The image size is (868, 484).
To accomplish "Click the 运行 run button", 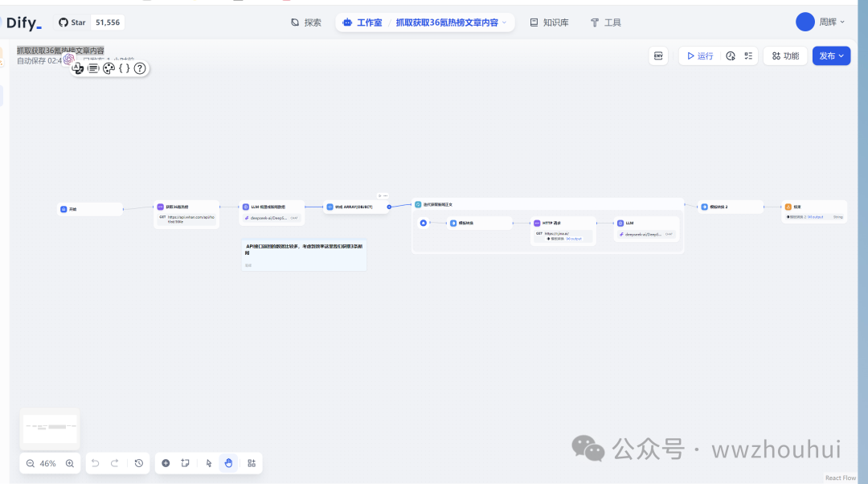I will pos(699,55).
